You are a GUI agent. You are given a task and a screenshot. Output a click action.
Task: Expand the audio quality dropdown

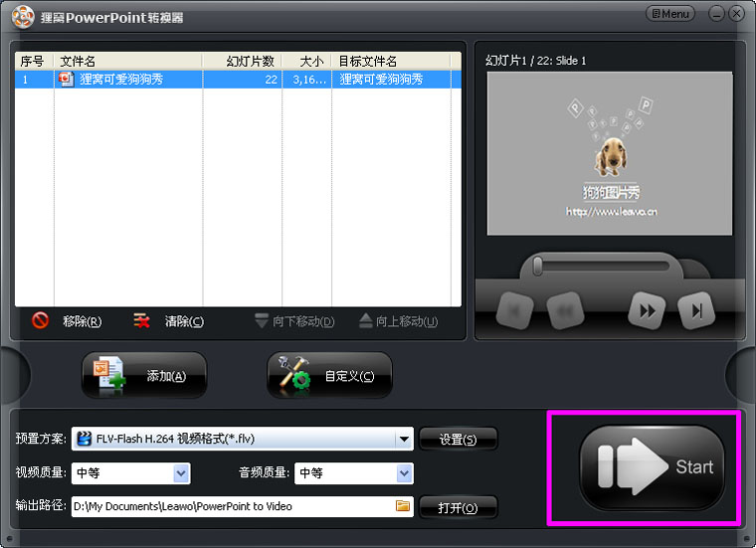pos(404,473)
